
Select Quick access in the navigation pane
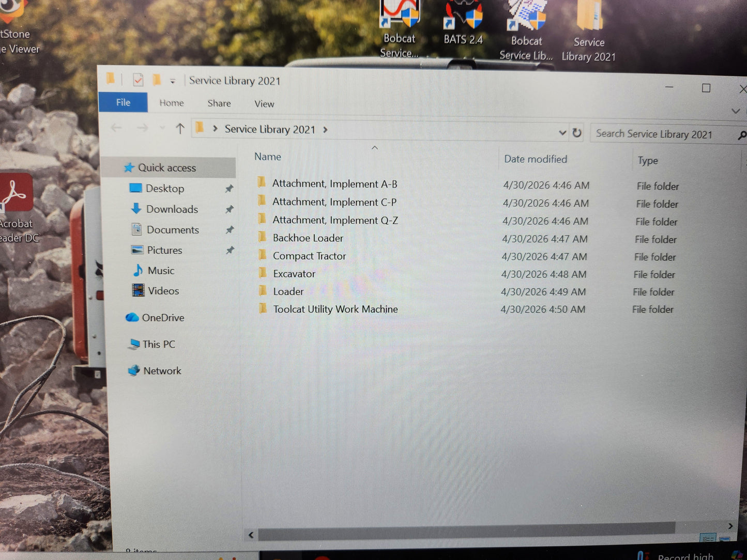coord(166,167)
